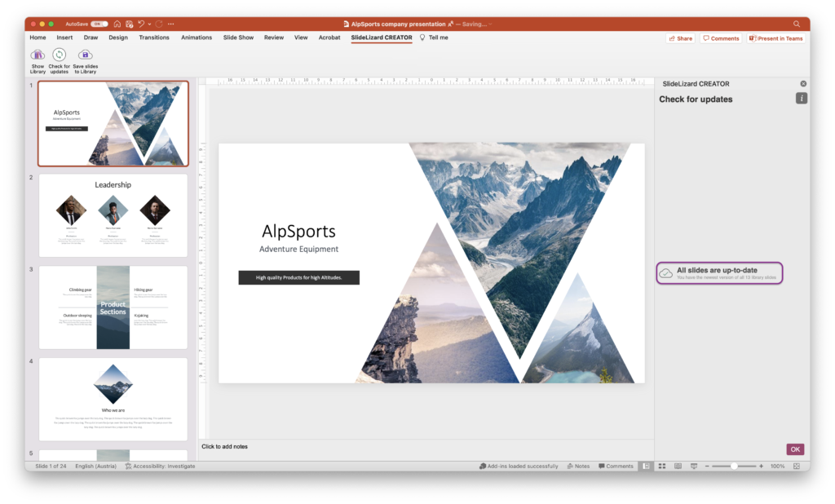Toggle the Comments pane from status bar

coord(616,466)
